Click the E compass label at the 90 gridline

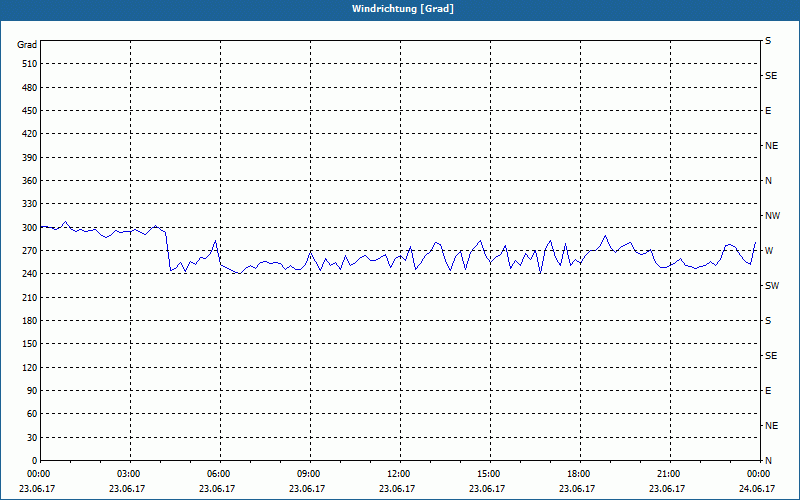(x=768, y=391)
